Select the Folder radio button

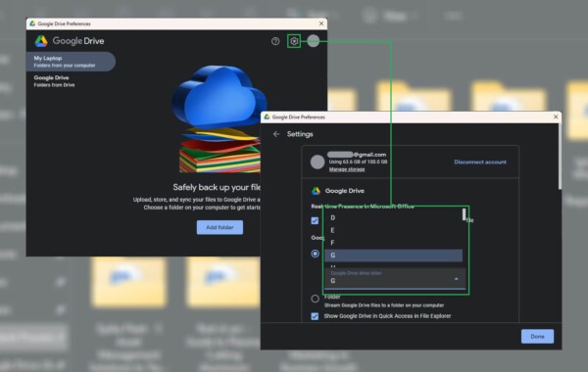pos(315,299)
